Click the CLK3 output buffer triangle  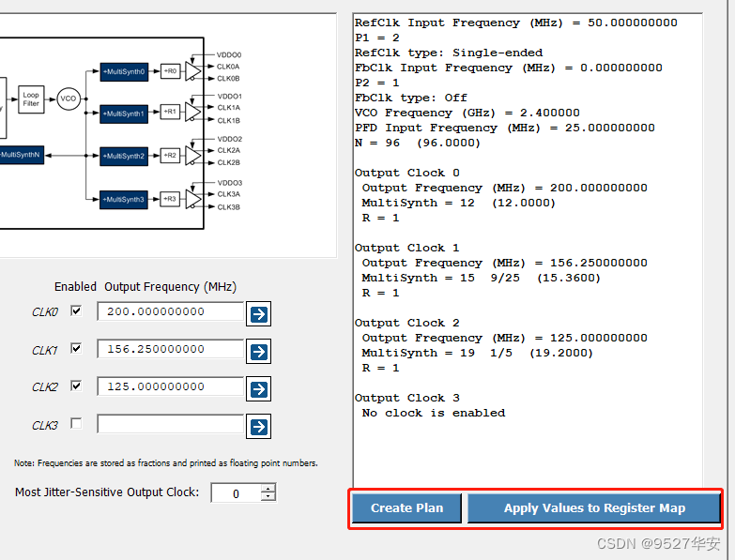click(x=192, y=200)
